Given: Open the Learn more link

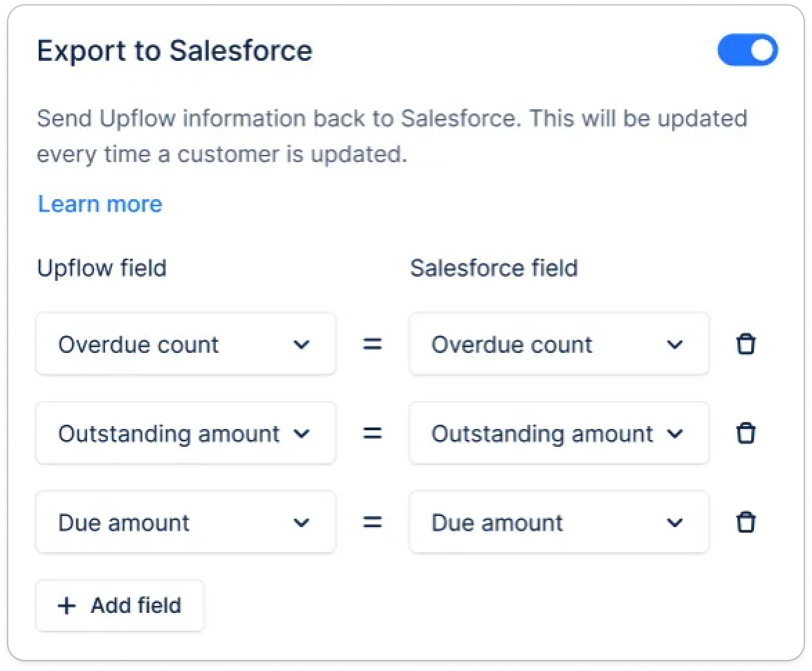Looking at the screenshot, I should click(x=100, y=204).
